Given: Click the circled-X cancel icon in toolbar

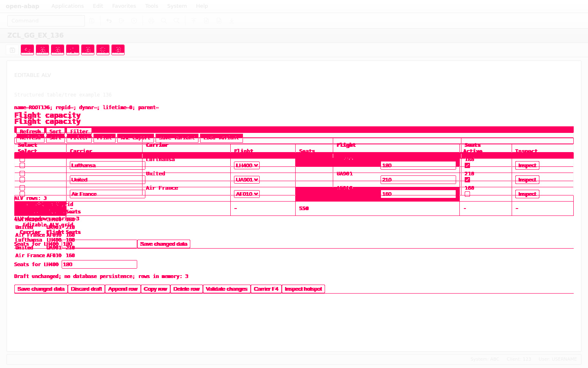Looking at the screenshot, I should (134, 21).
